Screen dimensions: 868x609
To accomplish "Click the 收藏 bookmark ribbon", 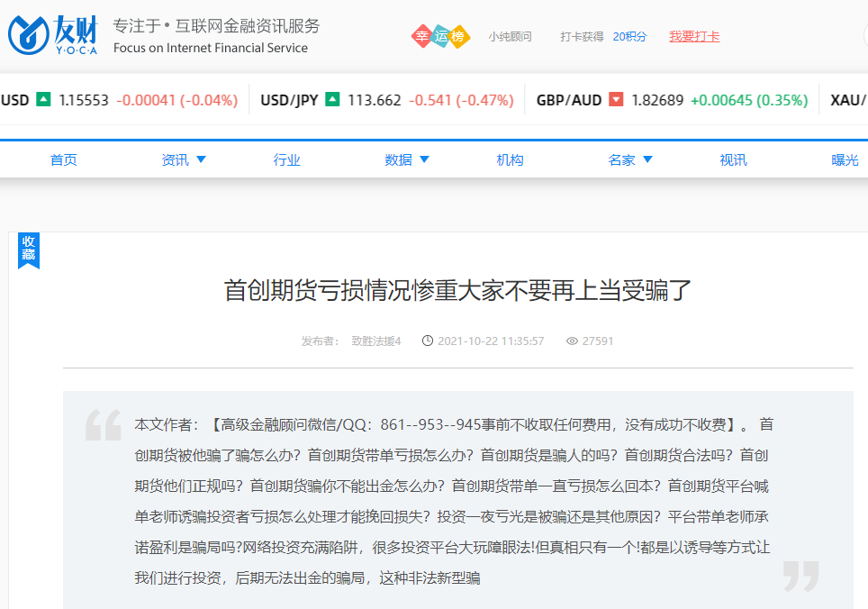I will coord(29,250).
